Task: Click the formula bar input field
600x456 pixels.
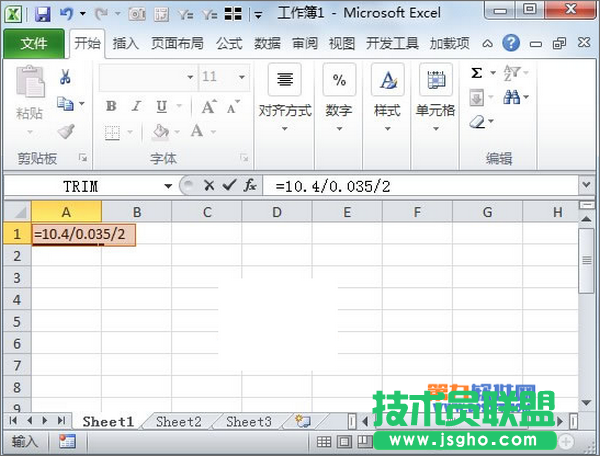Action: point(421,186)
